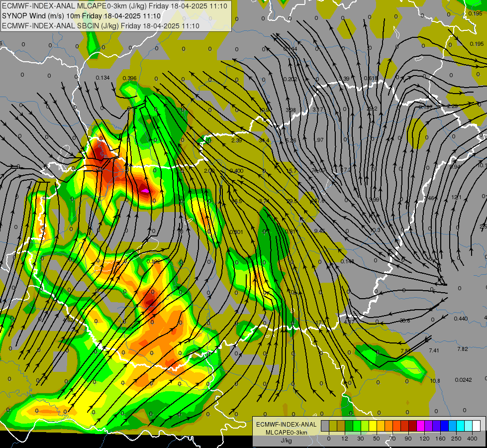
Task: Click map value 7.87
Action: (x=405, y=351)
